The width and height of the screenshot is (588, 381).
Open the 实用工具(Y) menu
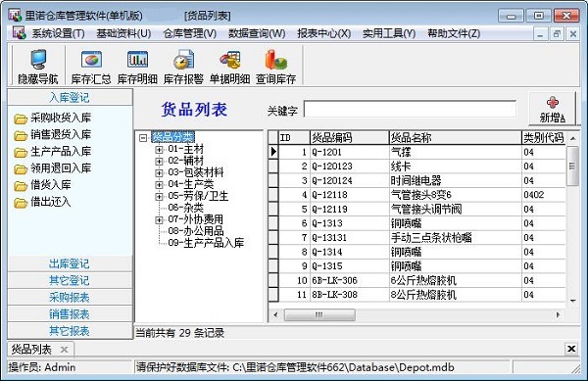pyautogui.click(x=389, y=33)
